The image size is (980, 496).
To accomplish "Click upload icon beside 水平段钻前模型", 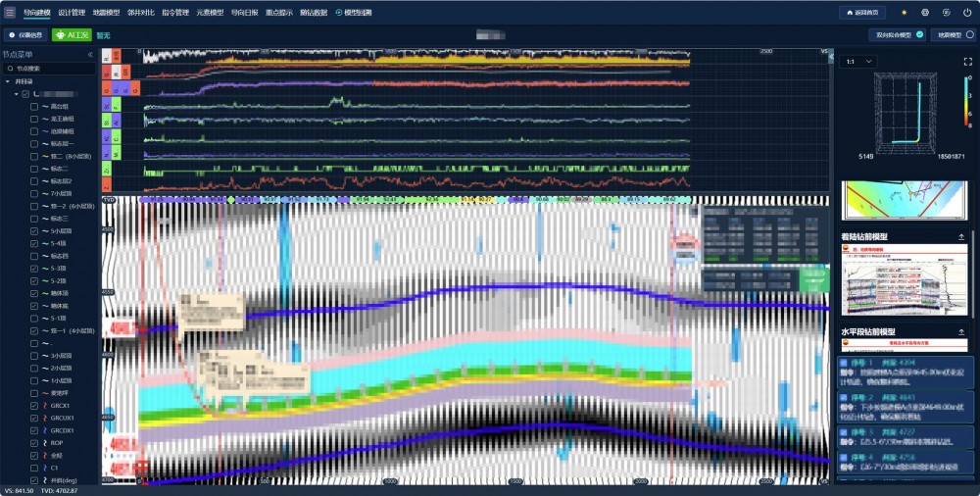I will tap(961, 332).
